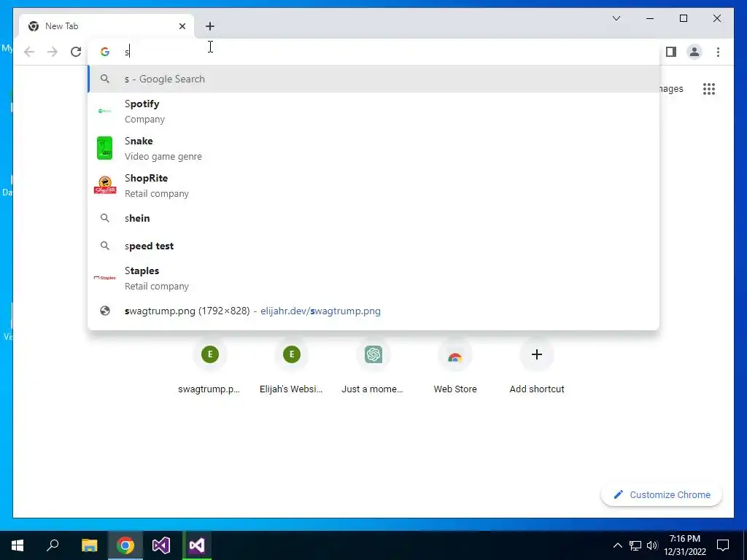Choose the Snake video game suggestion
The height and width of the screenshot is (560, 747).
[x=374, y=149]
